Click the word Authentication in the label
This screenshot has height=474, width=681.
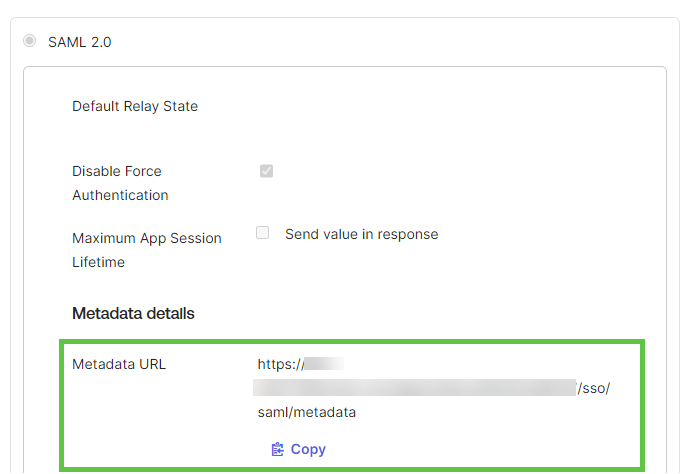120,195
